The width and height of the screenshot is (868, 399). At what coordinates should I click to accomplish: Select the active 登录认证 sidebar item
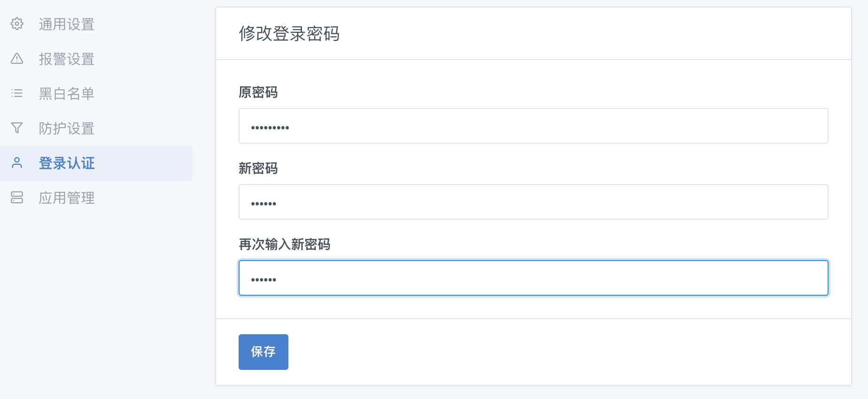pos(66,163)
